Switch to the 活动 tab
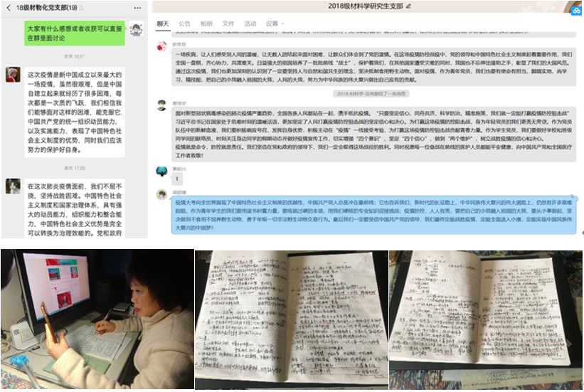The height and width of the screenshot is (392, 584). [x=250, y=23]
